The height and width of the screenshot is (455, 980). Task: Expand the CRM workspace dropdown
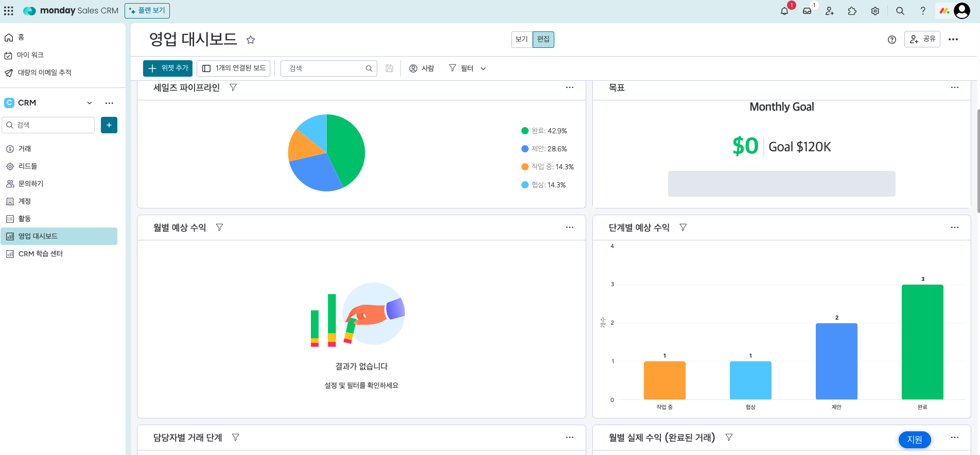click(90, 103)
